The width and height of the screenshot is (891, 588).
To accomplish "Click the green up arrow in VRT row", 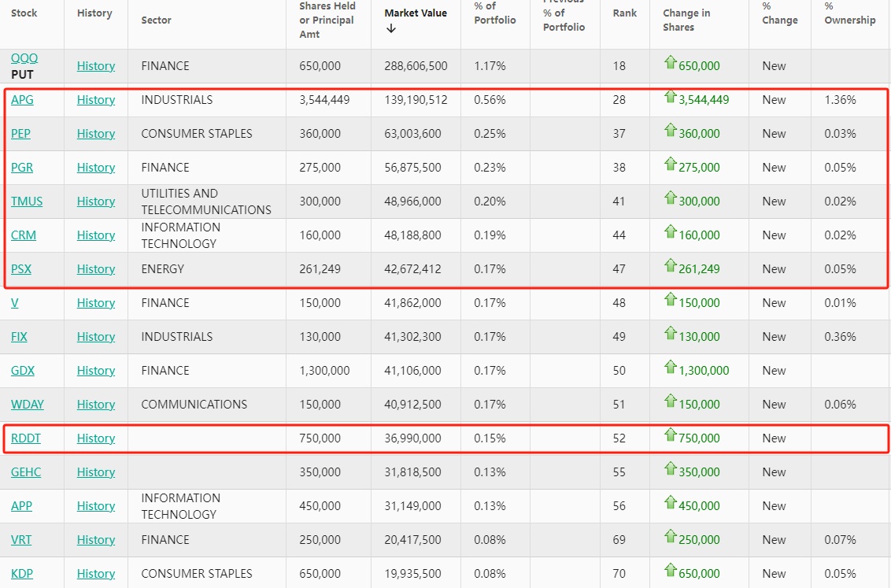I will (x=671, y=538).
